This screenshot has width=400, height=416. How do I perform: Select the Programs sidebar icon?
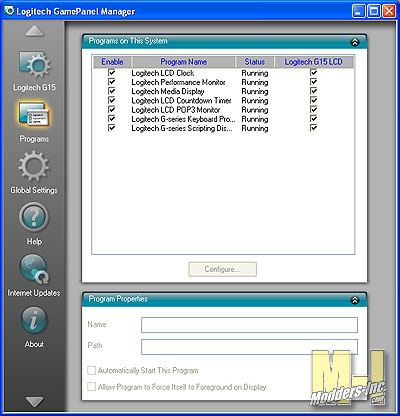pos(34,115)
